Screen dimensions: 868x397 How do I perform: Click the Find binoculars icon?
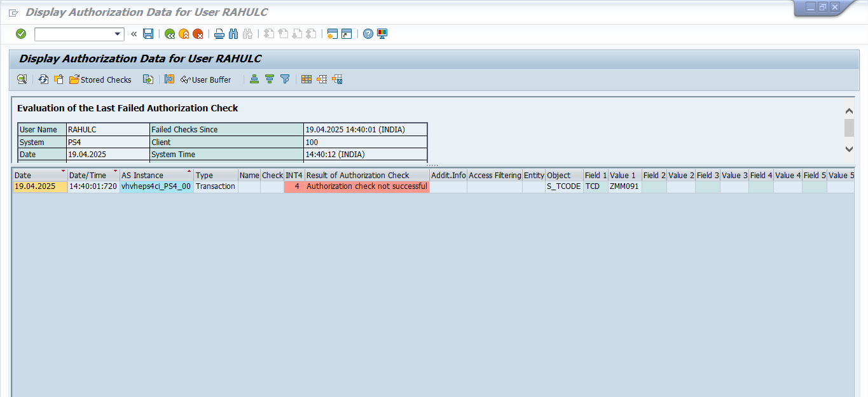coord(233,34)
